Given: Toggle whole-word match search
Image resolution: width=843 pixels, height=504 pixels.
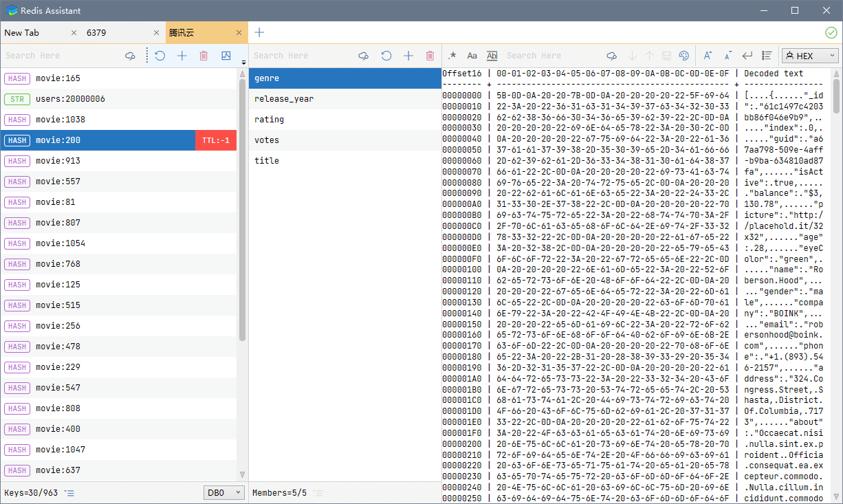Looking at the screenshot, I should [492, 56].
